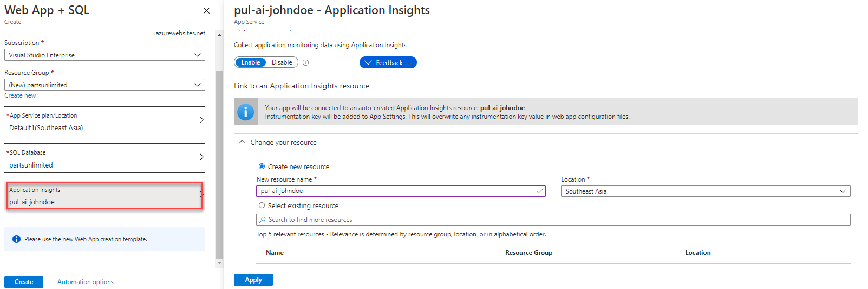This screenshot has height=289, width=868.
Task: Click the Location column header
Action: click(x=697, y=253)
